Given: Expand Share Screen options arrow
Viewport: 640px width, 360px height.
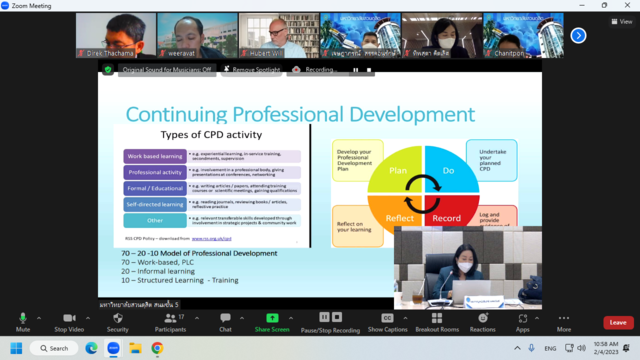Looking at the screenshot, I should coord(291,318).
